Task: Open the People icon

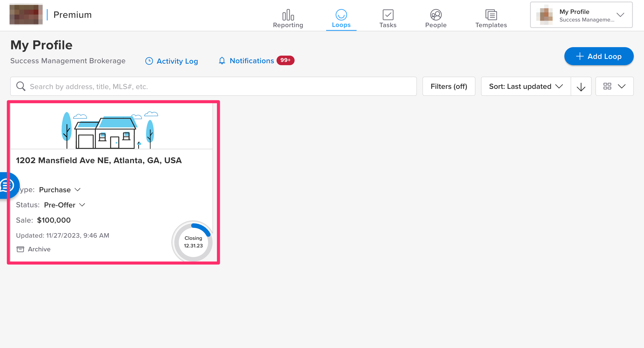Action: (436, 15)
